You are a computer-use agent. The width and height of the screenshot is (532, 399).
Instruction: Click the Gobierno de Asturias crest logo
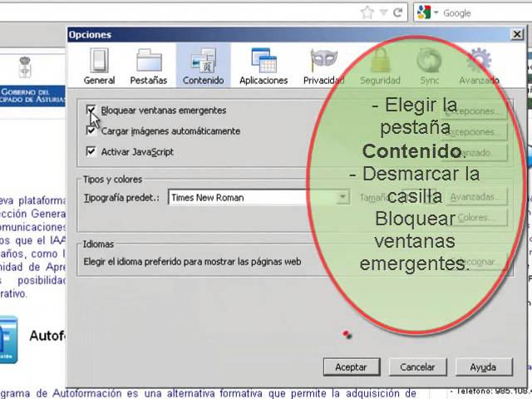tap(25, 67)
